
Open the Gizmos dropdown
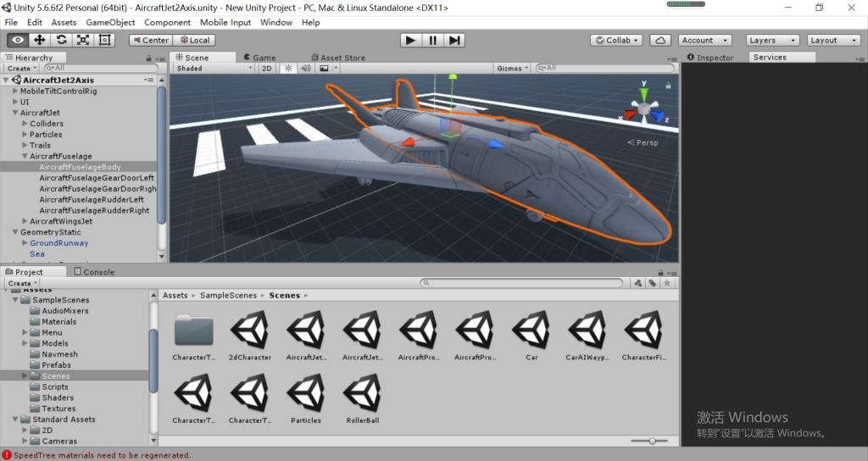[512, 68]
